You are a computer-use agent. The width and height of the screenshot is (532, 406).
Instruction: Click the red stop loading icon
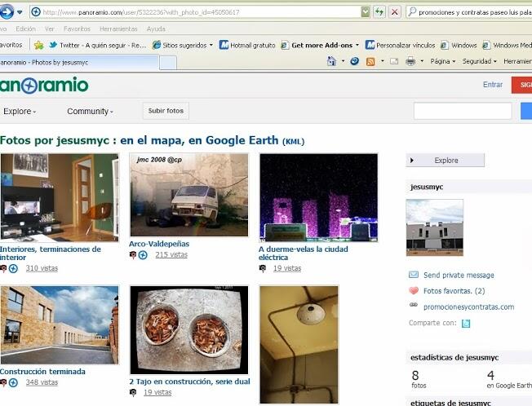394,12
